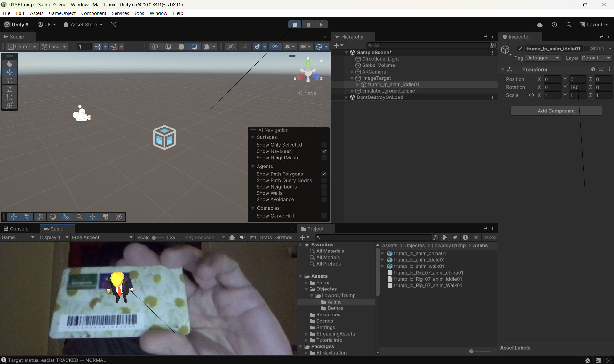Click the Step forward button

point(321,25)
